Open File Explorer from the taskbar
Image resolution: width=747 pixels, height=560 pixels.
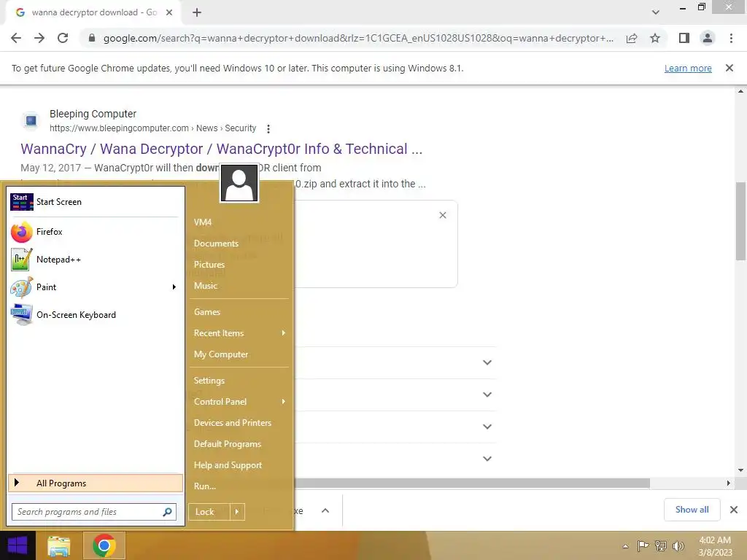click(x=58, y=545)
